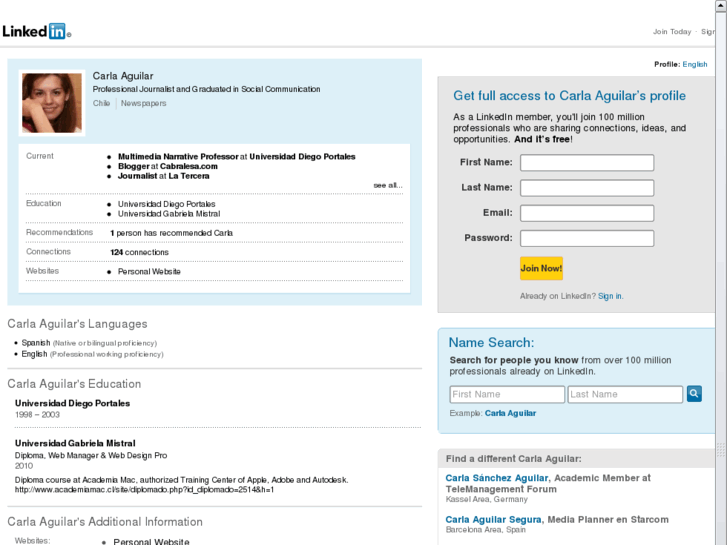
Task: Click the name search magnifier button
Action: tap(694, 394)
